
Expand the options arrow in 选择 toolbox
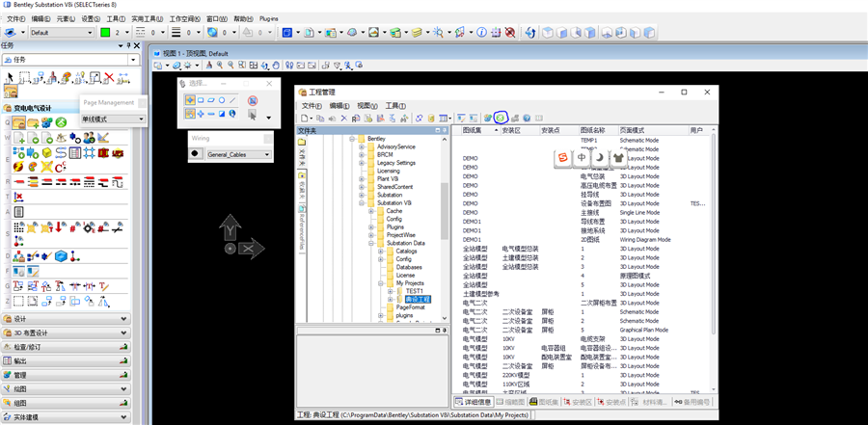(269, 118)
